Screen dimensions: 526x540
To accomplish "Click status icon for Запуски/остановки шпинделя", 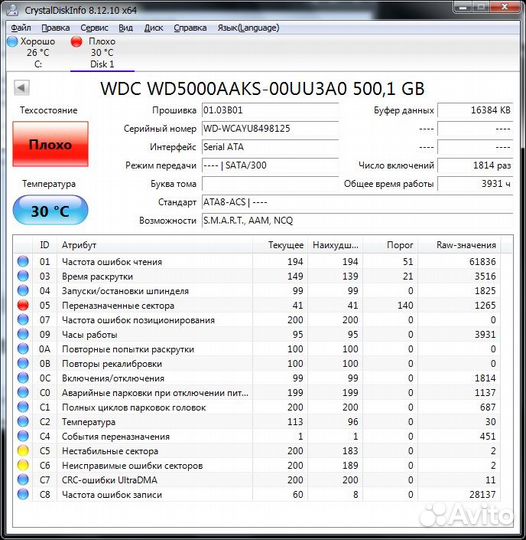I will click(x=23, y=291).
